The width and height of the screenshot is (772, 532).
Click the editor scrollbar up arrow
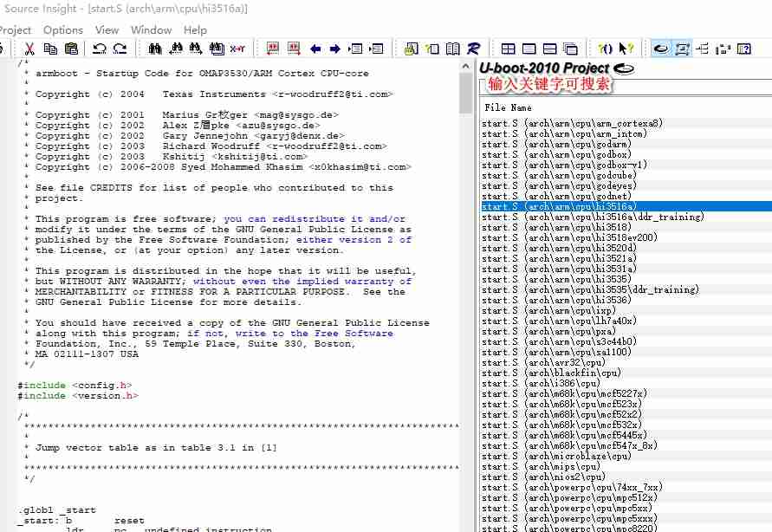466,66
